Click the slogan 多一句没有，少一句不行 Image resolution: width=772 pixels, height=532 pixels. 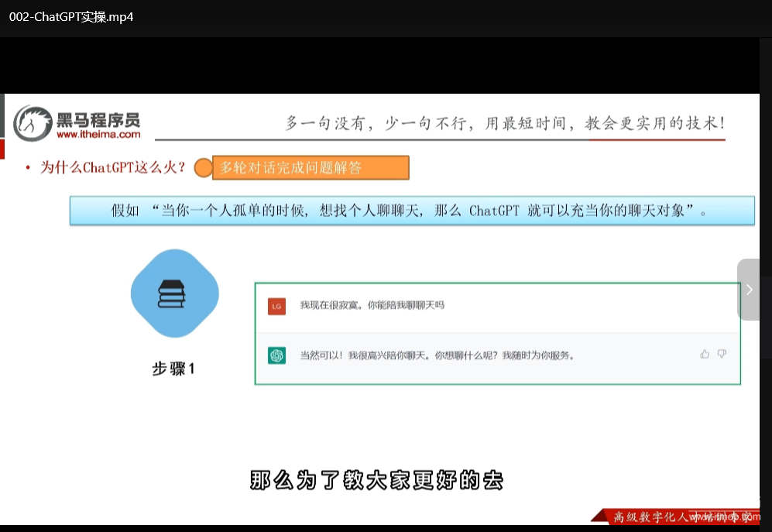click(505, 123)
